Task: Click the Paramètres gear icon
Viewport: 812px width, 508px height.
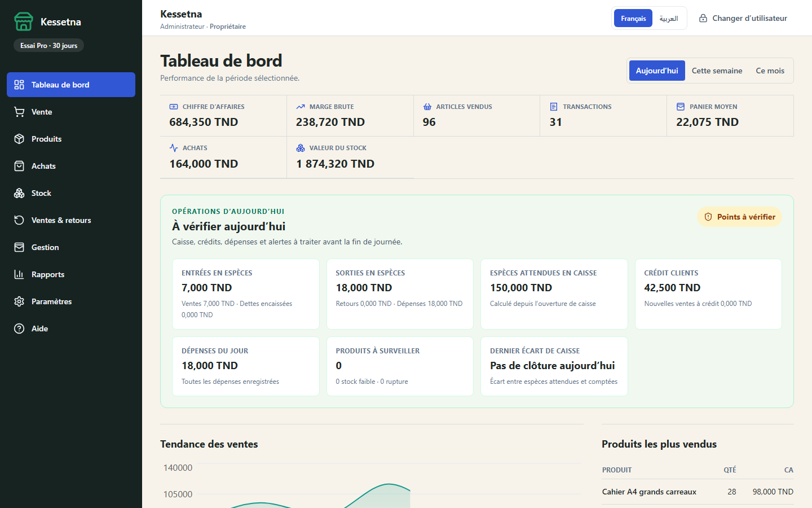Action: click(x=19, y=301)
